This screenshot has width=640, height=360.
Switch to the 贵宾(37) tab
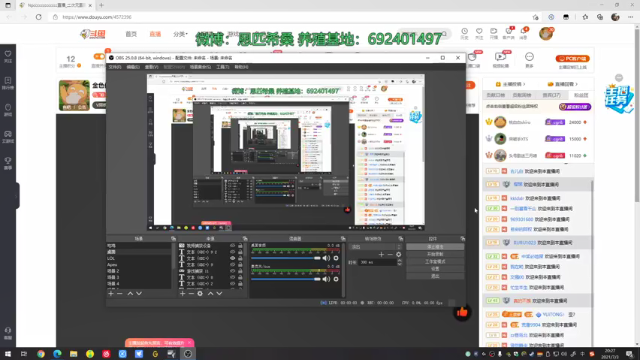tap(552, 95)
